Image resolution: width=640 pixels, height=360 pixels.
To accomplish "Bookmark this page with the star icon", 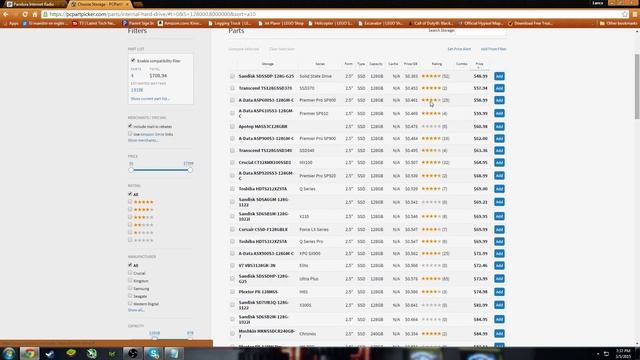I will (x=624, y=14).
